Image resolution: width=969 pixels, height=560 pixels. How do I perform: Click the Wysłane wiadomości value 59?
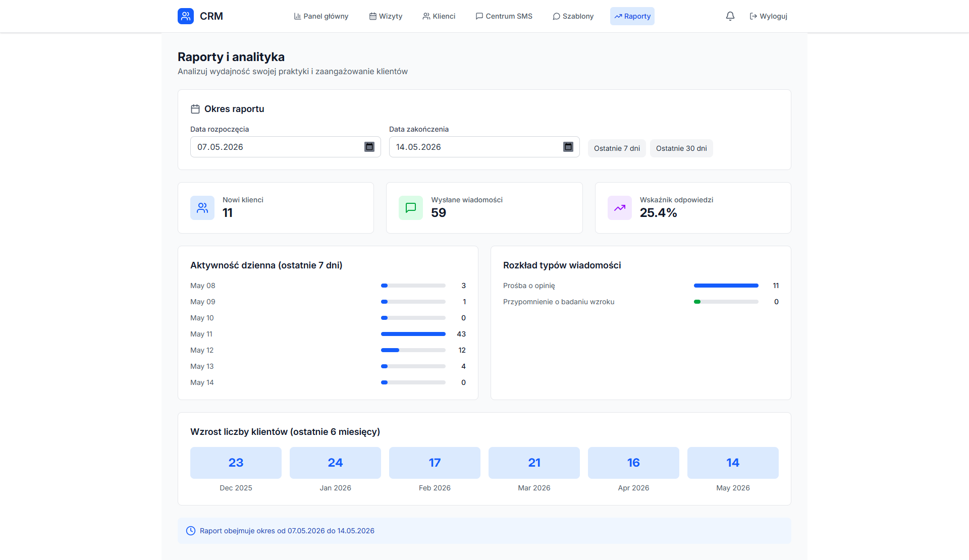click(x=439, y=213)
